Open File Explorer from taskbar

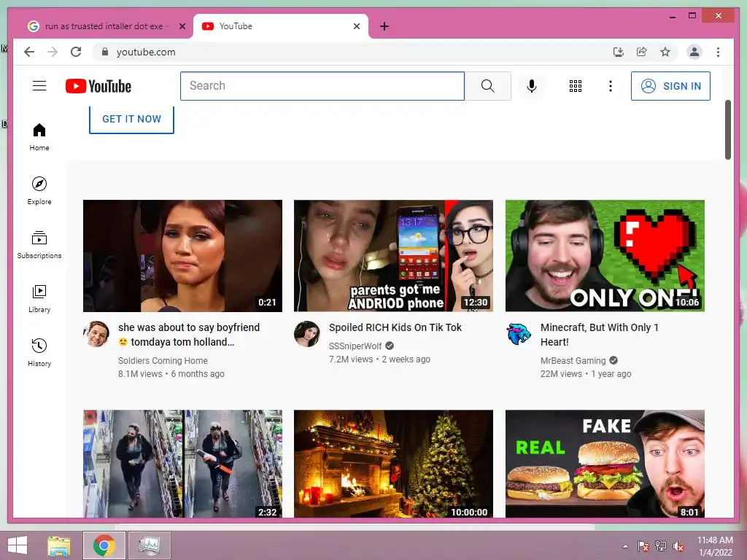pos(58,545)
